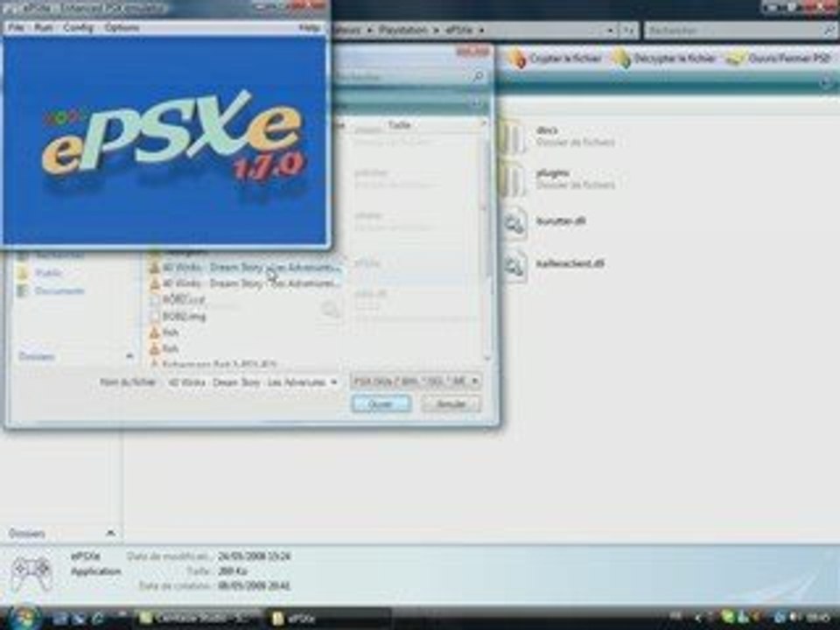Viewport: 840px width, 630px height.
Task: Click the Camtasia Studio taskbar button
Action: [198, 619]
